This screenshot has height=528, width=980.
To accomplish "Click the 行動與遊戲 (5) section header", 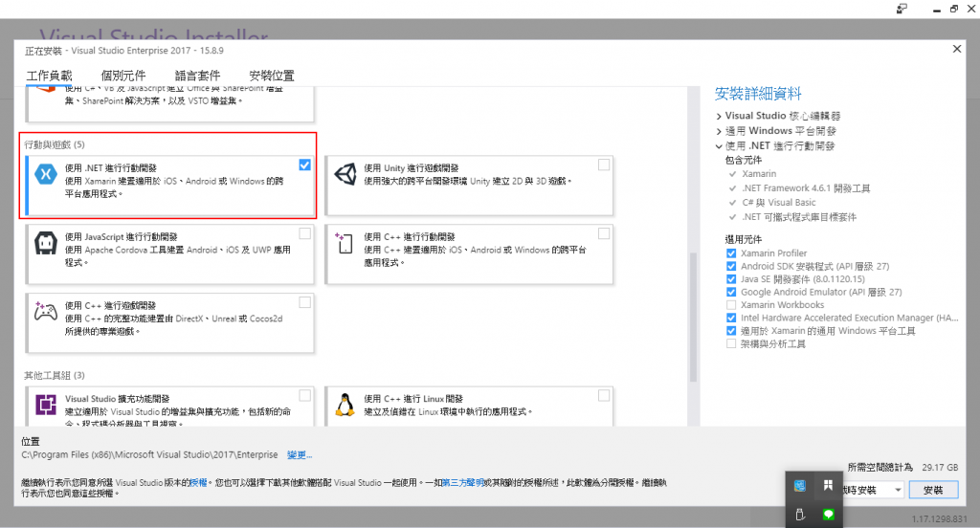I will pos(55,144).
